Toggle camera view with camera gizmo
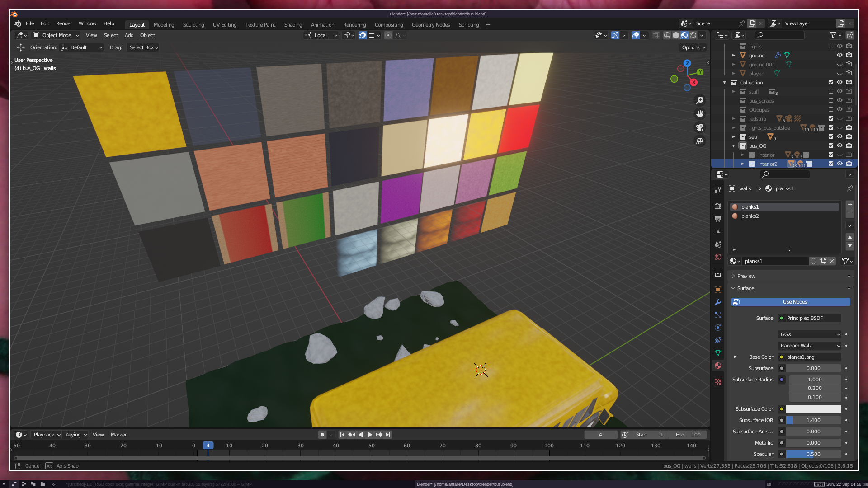Viewport: 868px width, 488px height. (700, 127)
